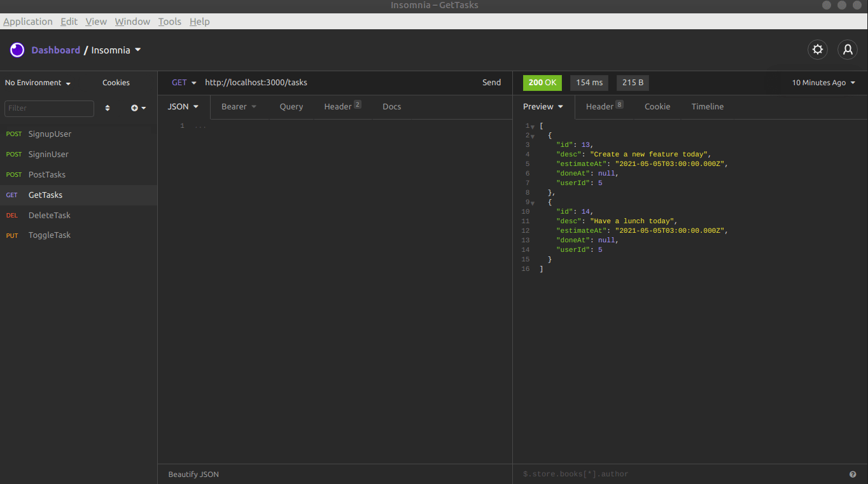Open the create new request plus menu
The image size is (868, 484).
(x=138, y=108)
